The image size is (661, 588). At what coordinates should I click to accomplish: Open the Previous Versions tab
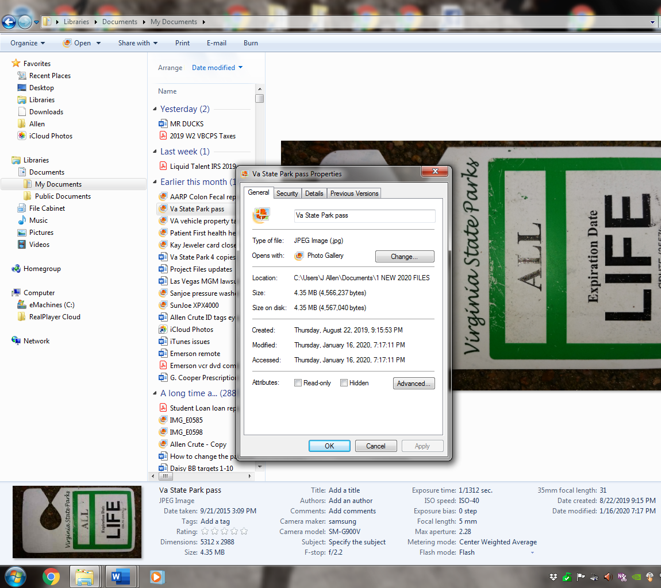coord(354,193)
